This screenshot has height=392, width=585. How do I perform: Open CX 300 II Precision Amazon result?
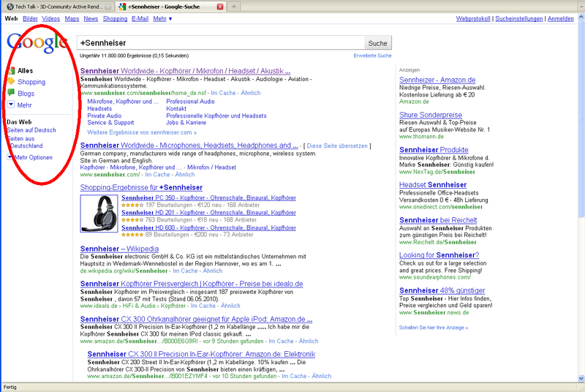(x=201, y=354)
